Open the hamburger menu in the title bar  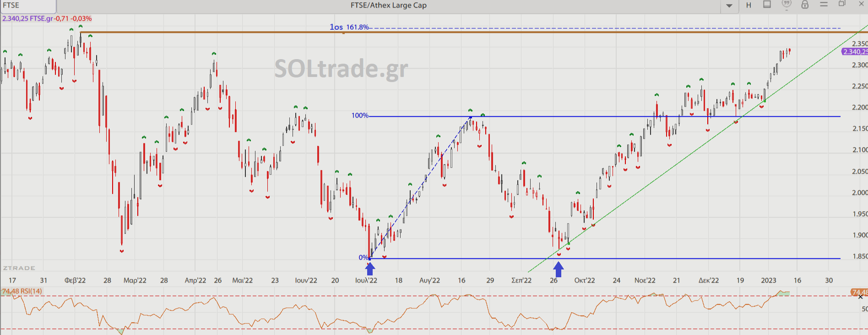[824, 5]
